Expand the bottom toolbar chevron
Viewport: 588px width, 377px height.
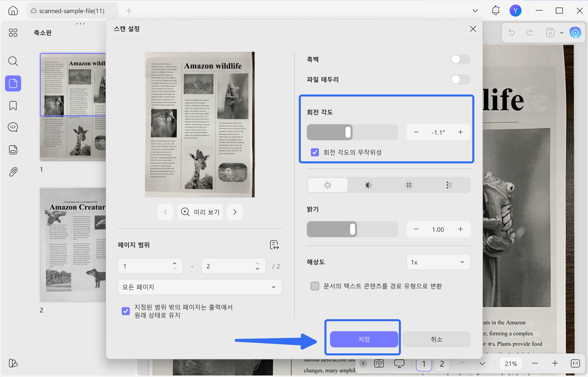(x=363, y=363)
